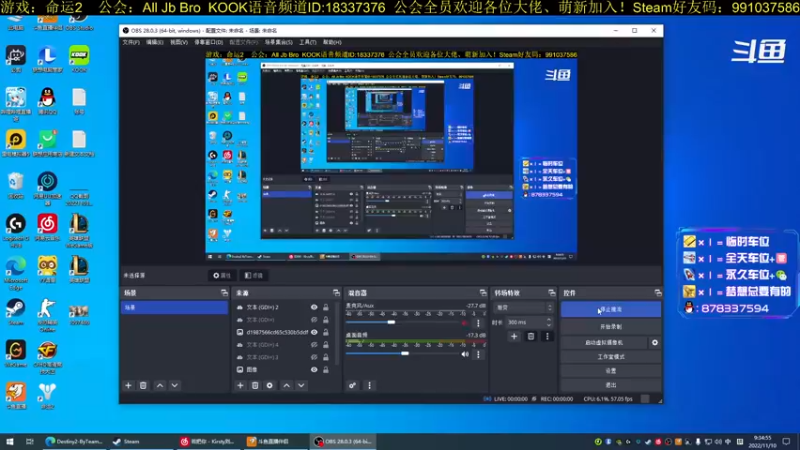
Task: Pop out the Scene Transitions dock icon
Action: 552,293
